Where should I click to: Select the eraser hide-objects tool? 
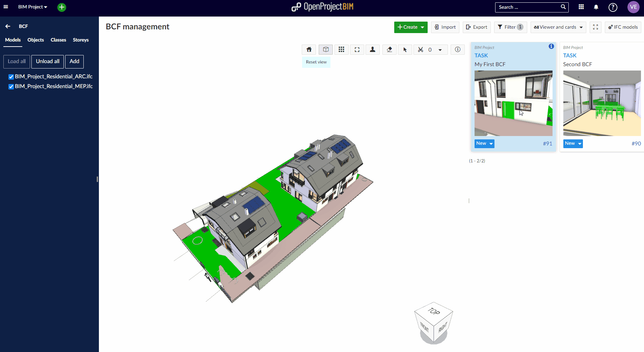[x=389, y=50]
